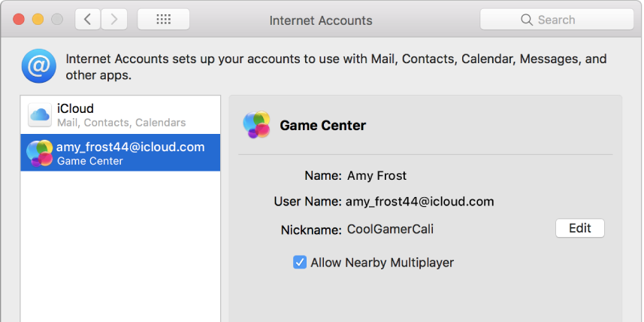
Task: Go back with the left chevron
Action: pyautogui.click(x=88, y=20)
